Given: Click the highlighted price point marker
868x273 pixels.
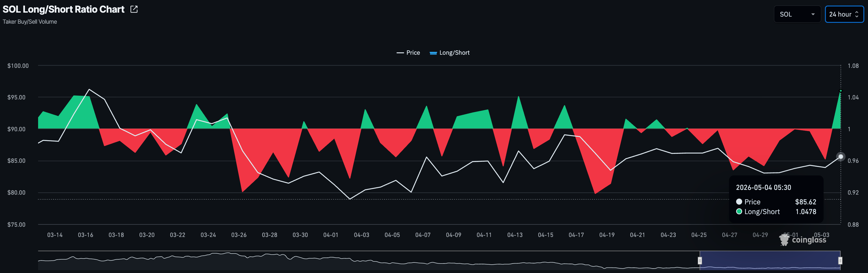Looking at the screenshot, I should pos(841,156).
